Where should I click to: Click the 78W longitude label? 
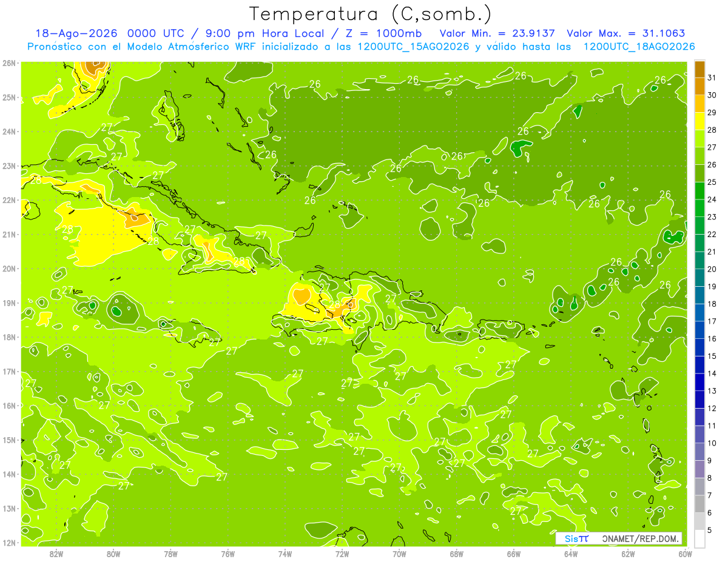click(170, 554)
